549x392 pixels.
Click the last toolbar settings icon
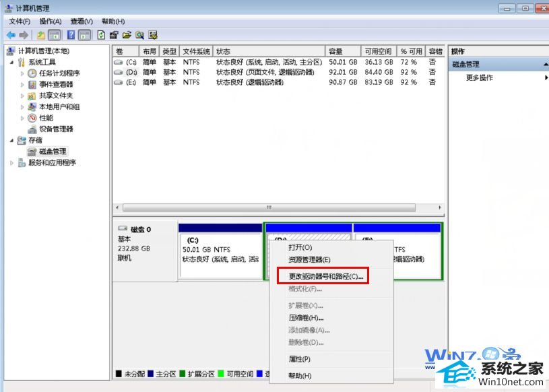click(x=153, y=35)
